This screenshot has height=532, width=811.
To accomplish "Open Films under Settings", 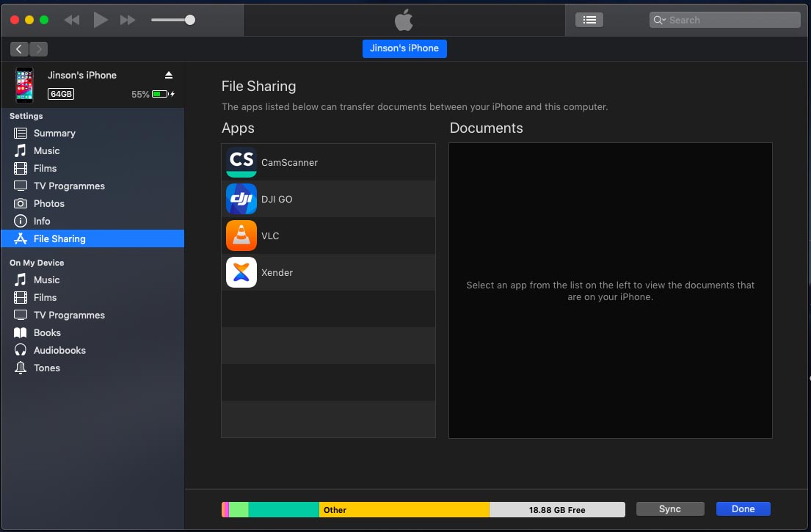I will tap(92, 169).
